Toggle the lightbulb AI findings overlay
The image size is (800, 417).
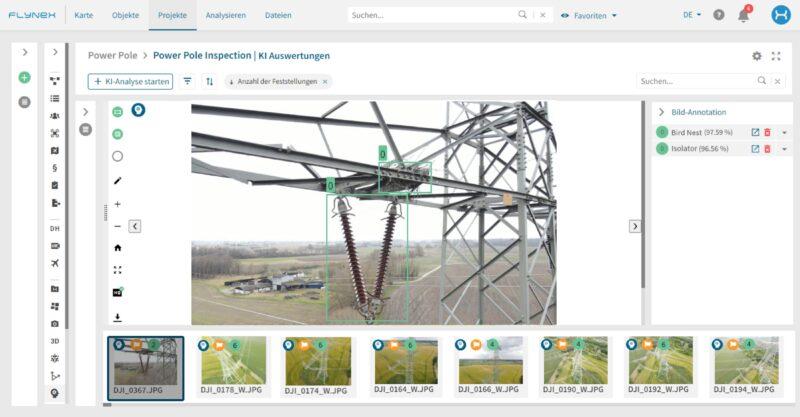point(138,110)
